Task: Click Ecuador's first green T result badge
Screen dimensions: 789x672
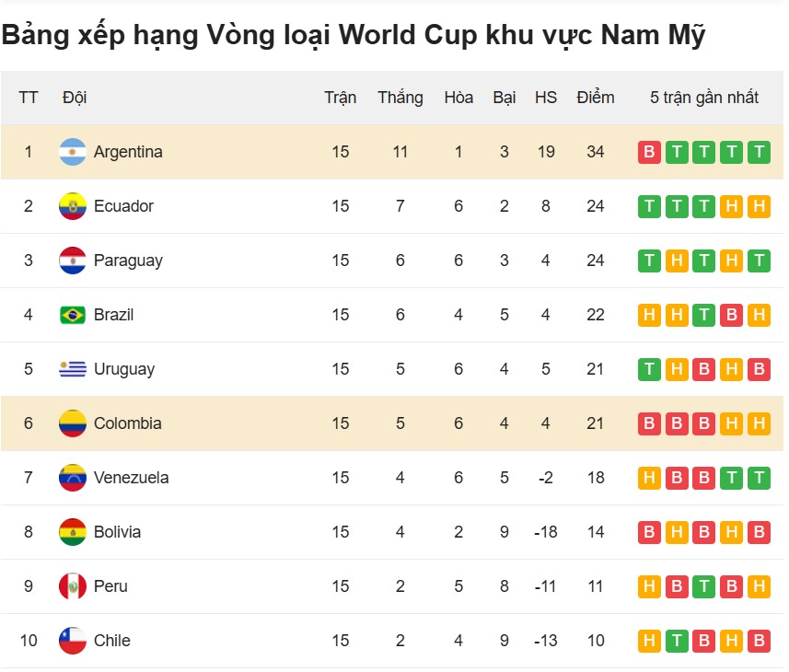Action: pos(649,206)
